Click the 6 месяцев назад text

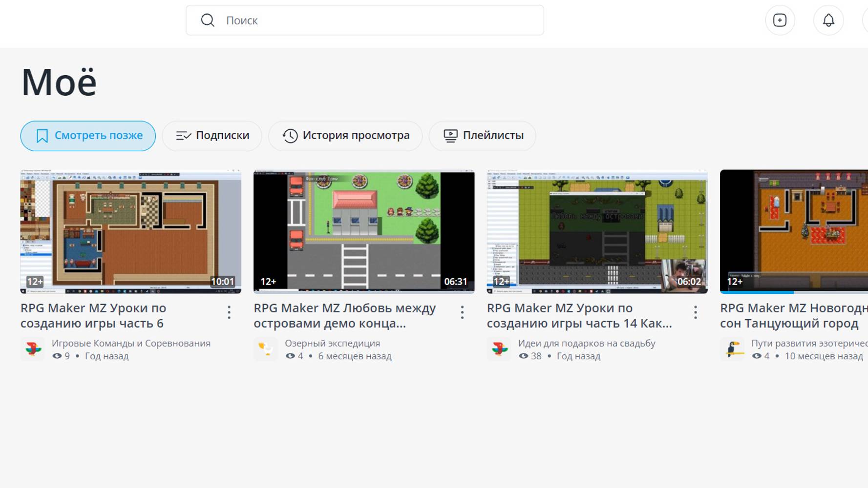(x=355, y=356)
